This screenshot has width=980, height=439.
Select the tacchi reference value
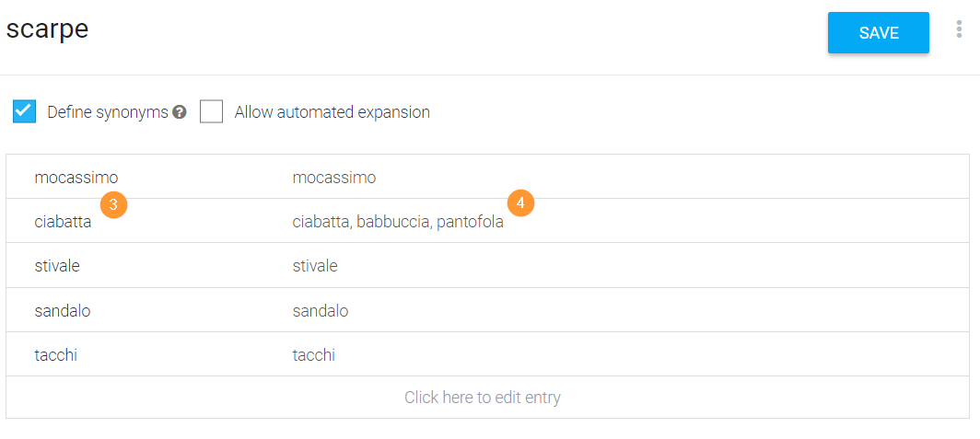(55, 355)
